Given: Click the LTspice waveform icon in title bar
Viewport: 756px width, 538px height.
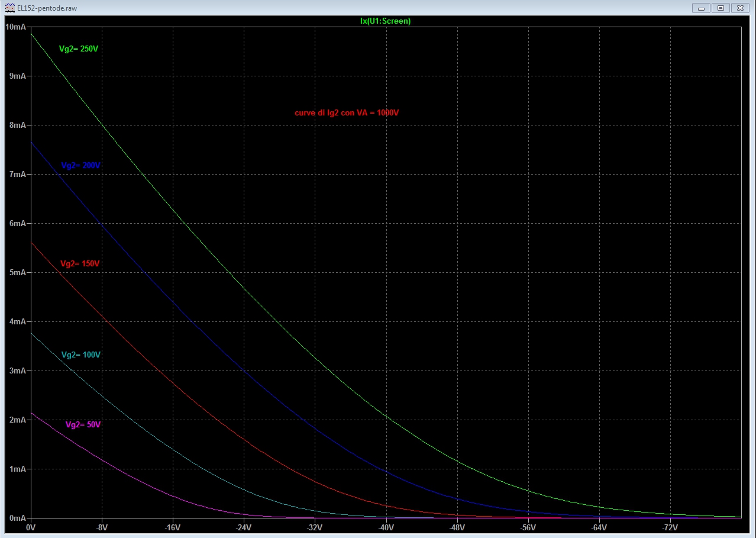Looking at the screenshot, I should coord(9,8).
